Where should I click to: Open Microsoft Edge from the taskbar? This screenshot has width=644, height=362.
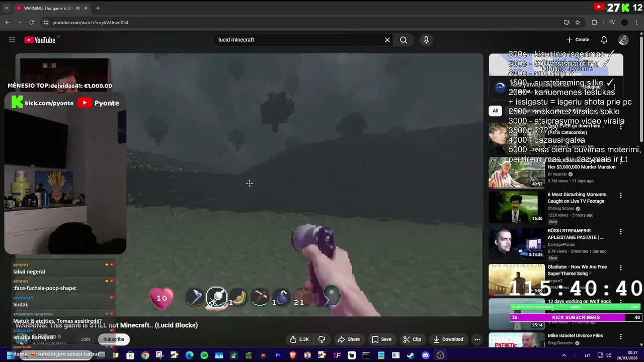coord(189,355)
